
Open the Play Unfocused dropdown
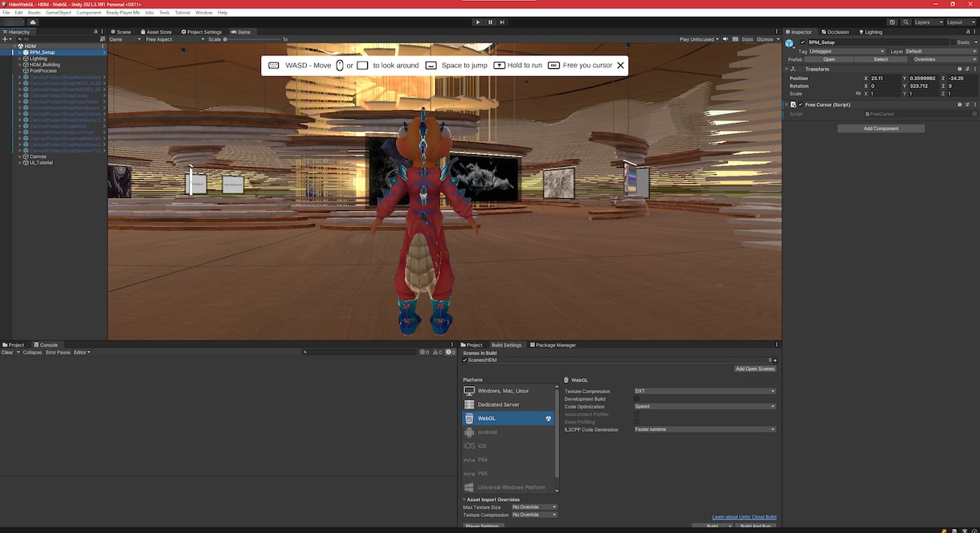coord(699,39)
